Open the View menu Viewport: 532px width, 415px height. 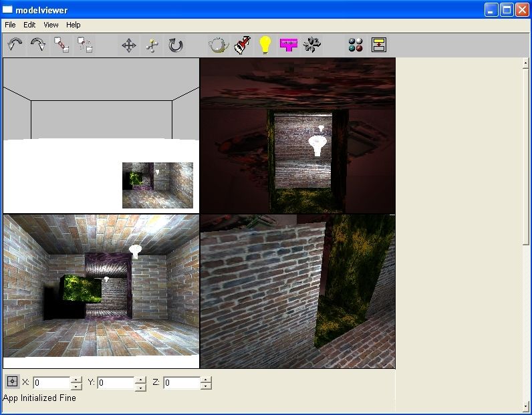[51, 25]
